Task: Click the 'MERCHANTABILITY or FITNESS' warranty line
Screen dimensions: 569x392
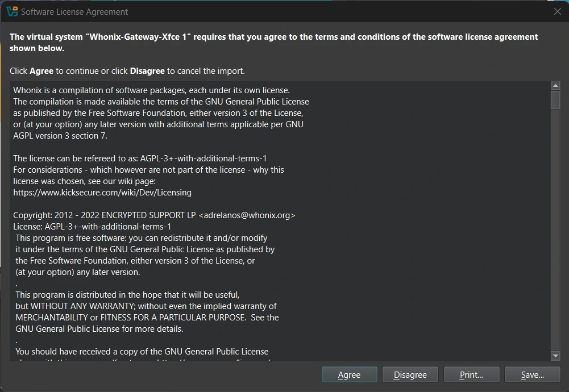Action: click(147, 318)
